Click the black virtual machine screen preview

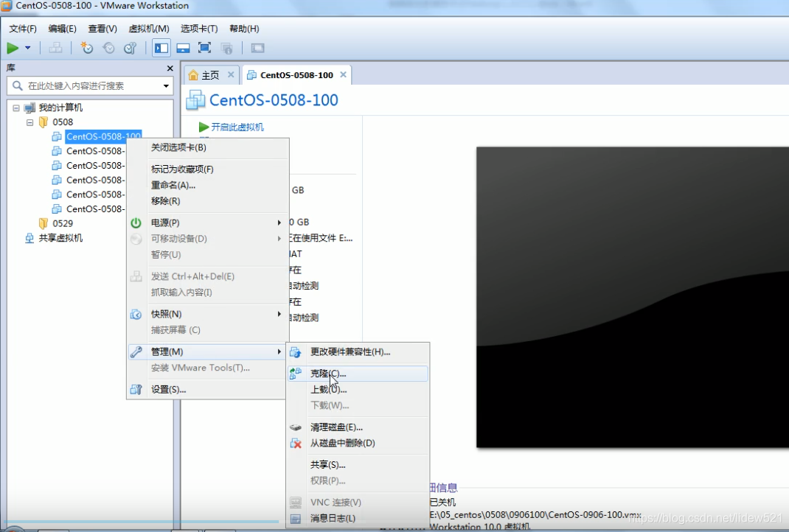(633, 297)
